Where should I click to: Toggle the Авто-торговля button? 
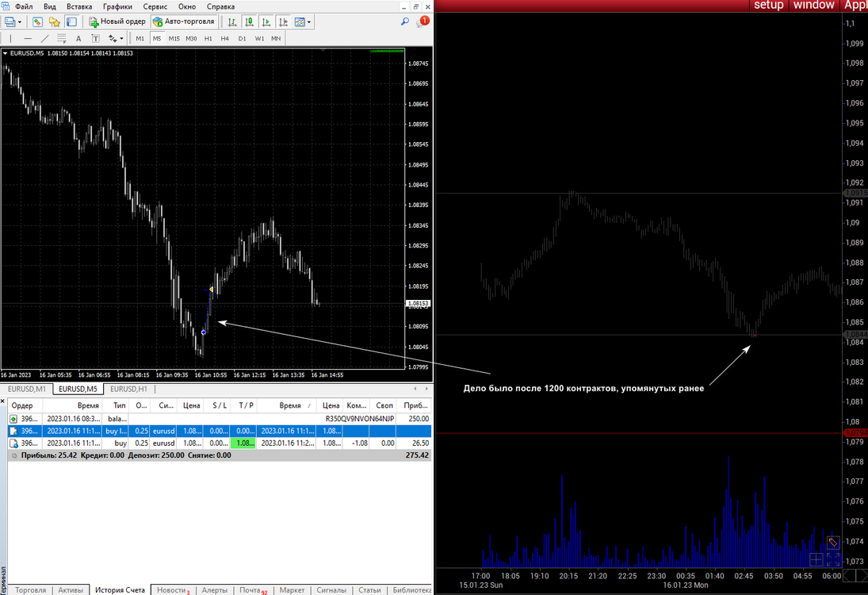pyautogui.click(x=183, y=21)
